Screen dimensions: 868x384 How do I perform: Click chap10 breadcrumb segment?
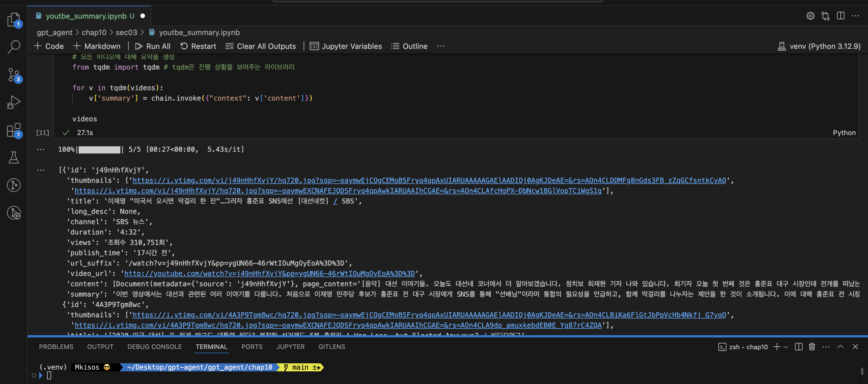point(94,32)
